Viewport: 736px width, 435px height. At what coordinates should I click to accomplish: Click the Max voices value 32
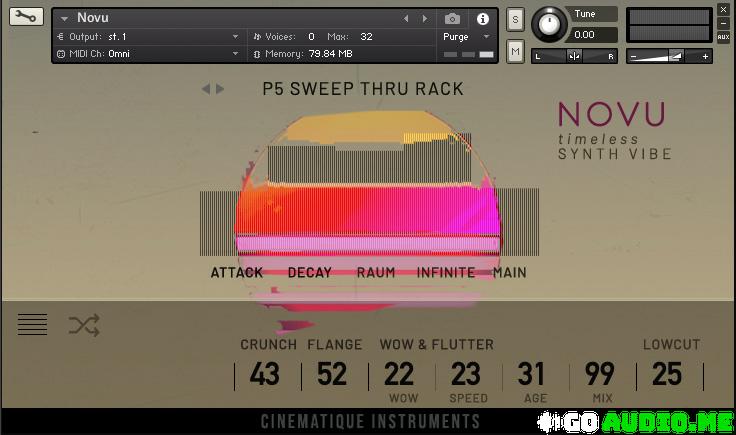coord(366,37)
